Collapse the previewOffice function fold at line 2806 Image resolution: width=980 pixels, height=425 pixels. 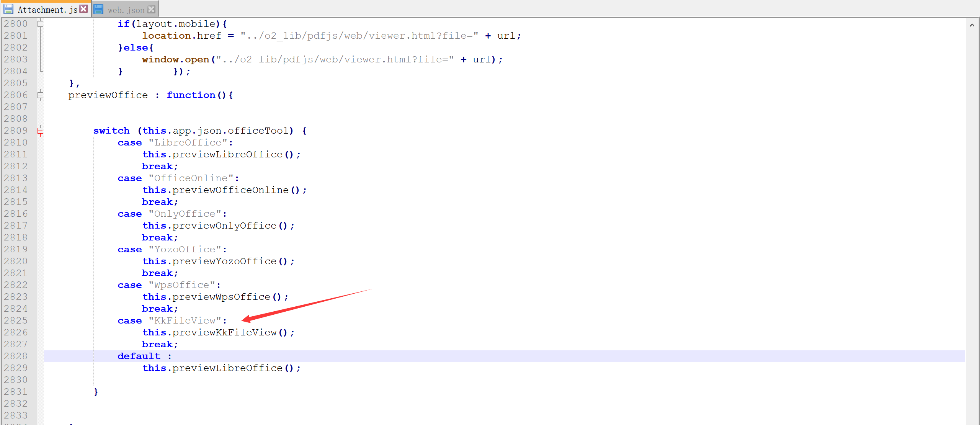(x=40, y=95)
